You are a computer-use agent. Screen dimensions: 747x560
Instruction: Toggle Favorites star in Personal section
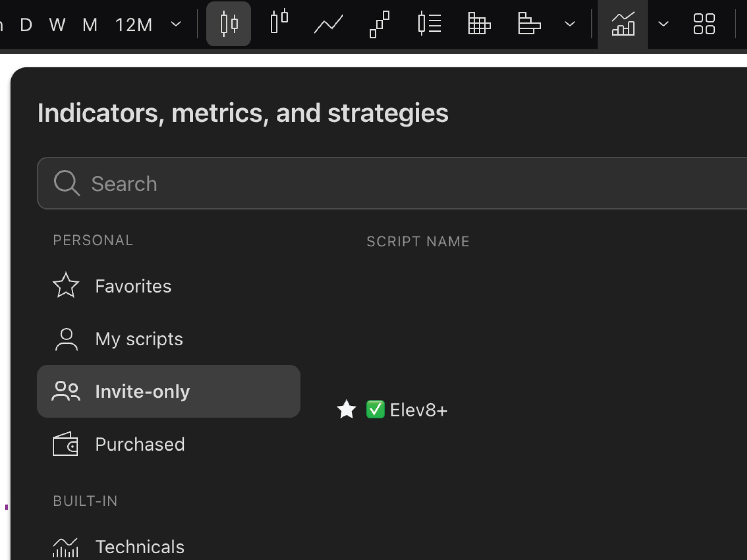[x=66, y=286]
